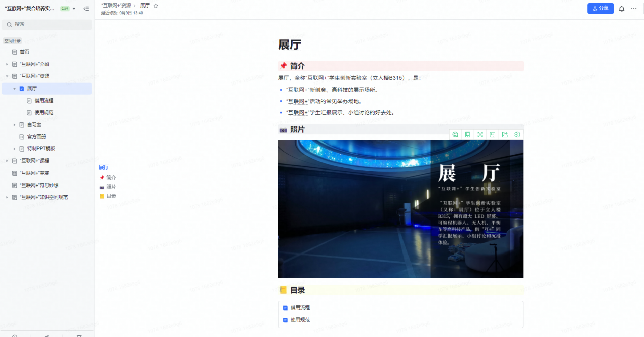Open the notifications bell
The width and height of the screenshot is (644, 337).
click(622, 9)
